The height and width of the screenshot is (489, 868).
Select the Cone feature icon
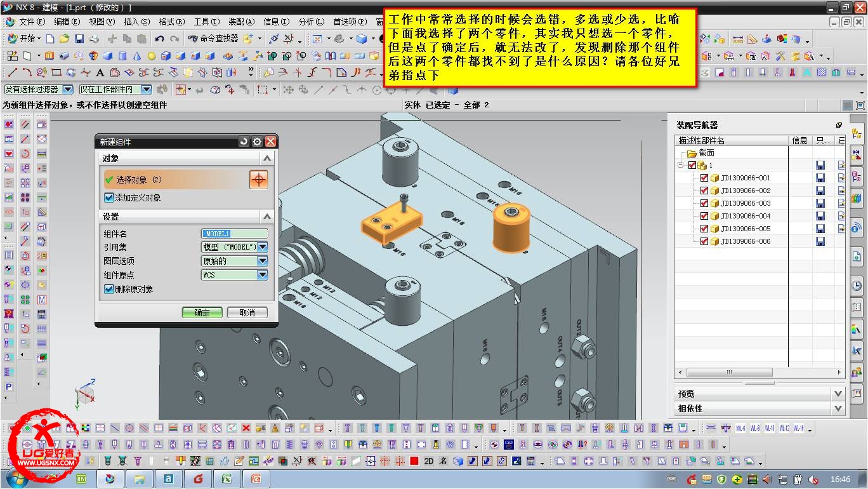click(x=136, y=56)
